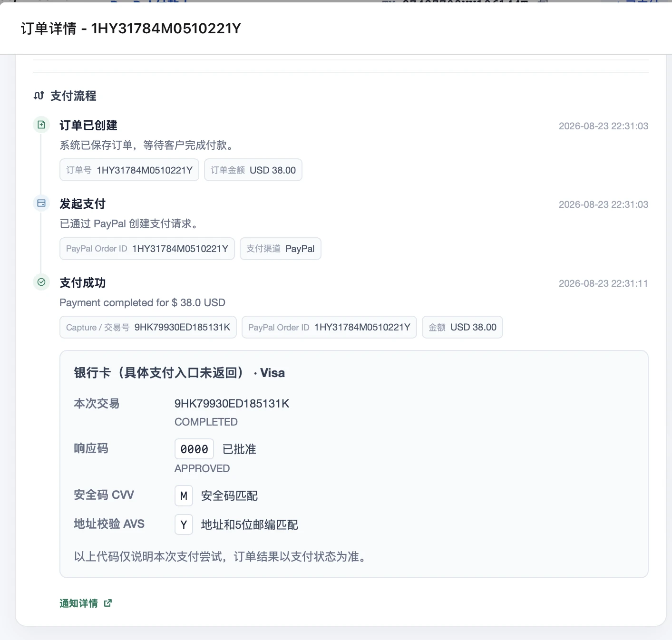Click the external link icon beside 通知详情
672x640 pixels.
point(108,603)
